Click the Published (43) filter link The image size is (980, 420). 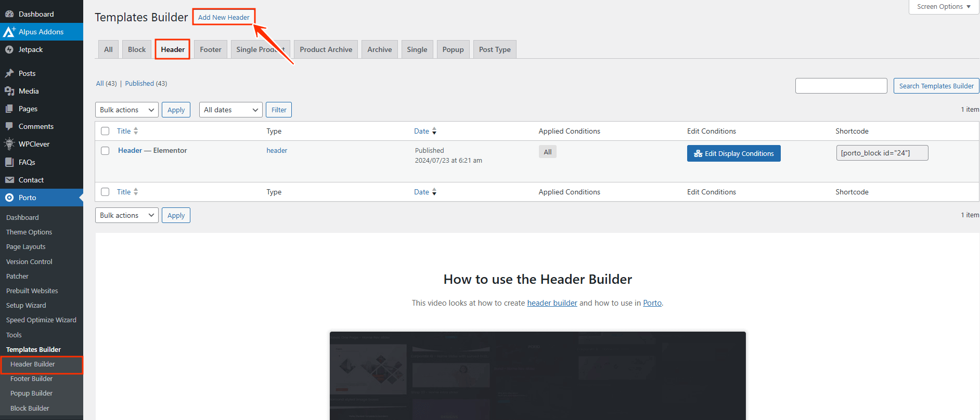tap(146, 83)
